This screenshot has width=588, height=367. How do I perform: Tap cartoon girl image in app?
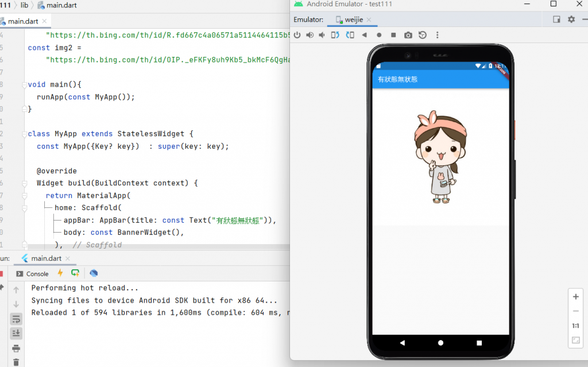click(x=440, y=157)
